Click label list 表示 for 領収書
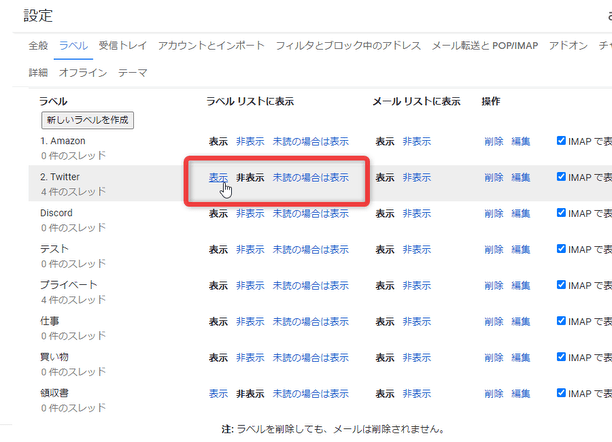 point(218,394)
